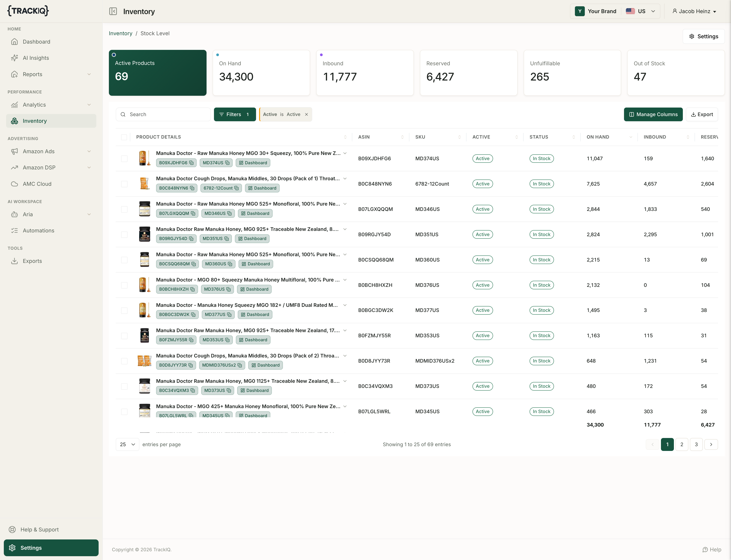This screenshot has height=560, width=731.
Task: Copy ASIN B07LGXQQQM chip icon
Action: click(193, 214)
